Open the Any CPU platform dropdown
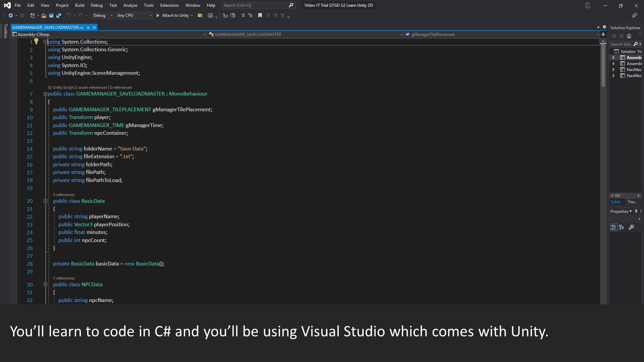Viewport: 644px width, 362px height. click(x=134, y=15)
